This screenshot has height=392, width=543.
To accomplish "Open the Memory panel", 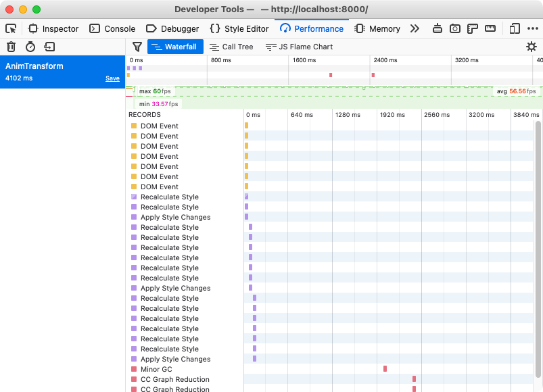I will (x=377, y=29).
